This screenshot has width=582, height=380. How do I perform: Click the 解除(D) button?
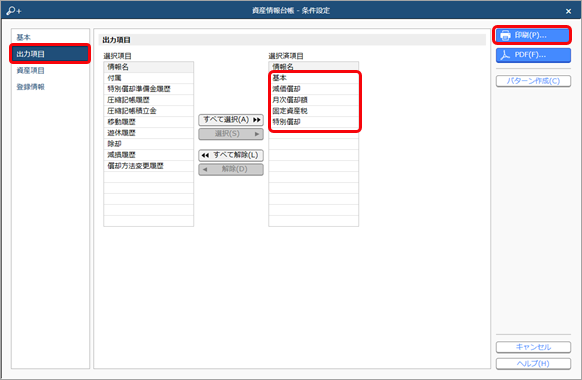[x=231, y=169]
